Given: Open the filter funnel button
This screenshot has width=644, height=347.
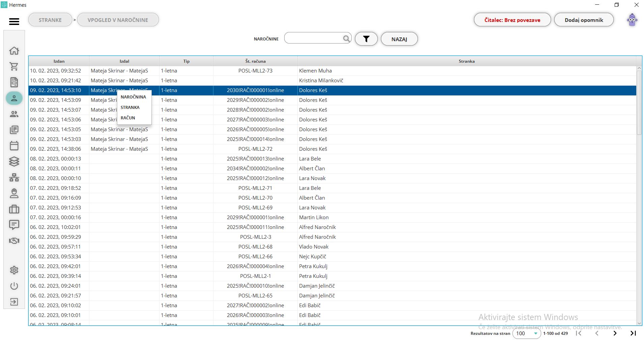Looking at the screenshot, I should [366, 39].
